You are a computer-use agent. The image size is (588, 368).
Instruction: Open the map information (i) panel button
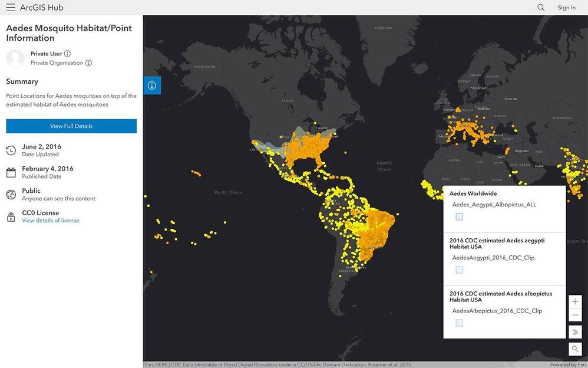pos(152,85)
